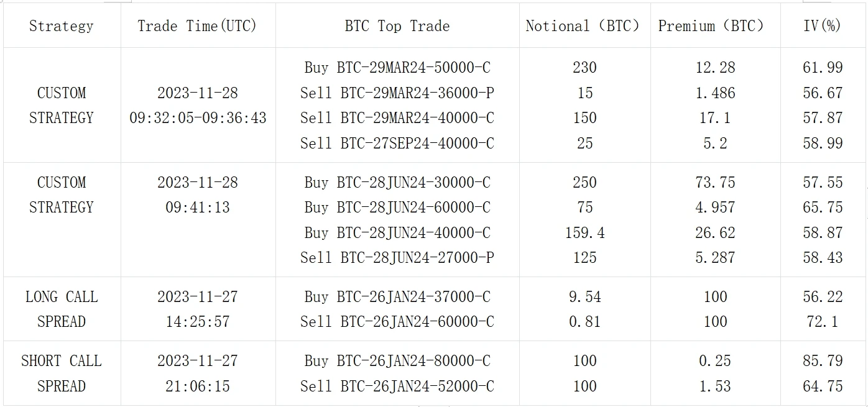Select the Buy BTC-26JAN24-80000-C trade
This screenshot has height=407, width=868.
(x=397, y=360)
